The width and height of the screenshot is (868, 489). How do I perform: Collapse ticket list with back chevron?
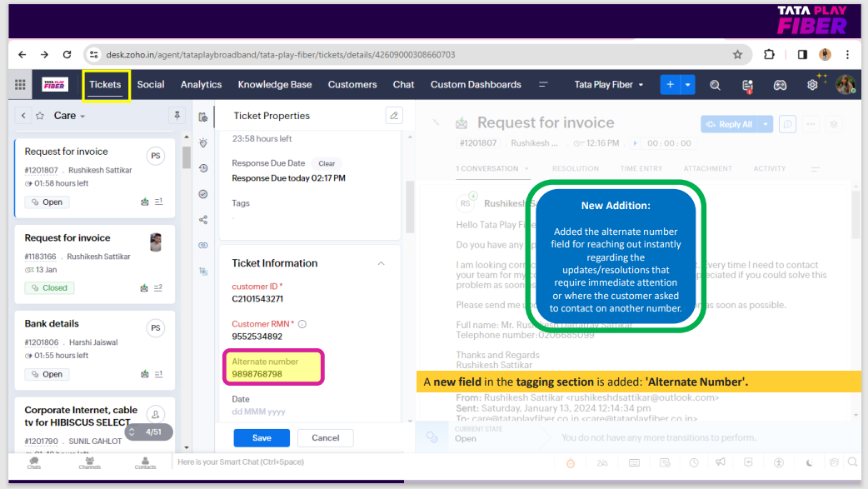pyautogui.click(x=23, y=116)
